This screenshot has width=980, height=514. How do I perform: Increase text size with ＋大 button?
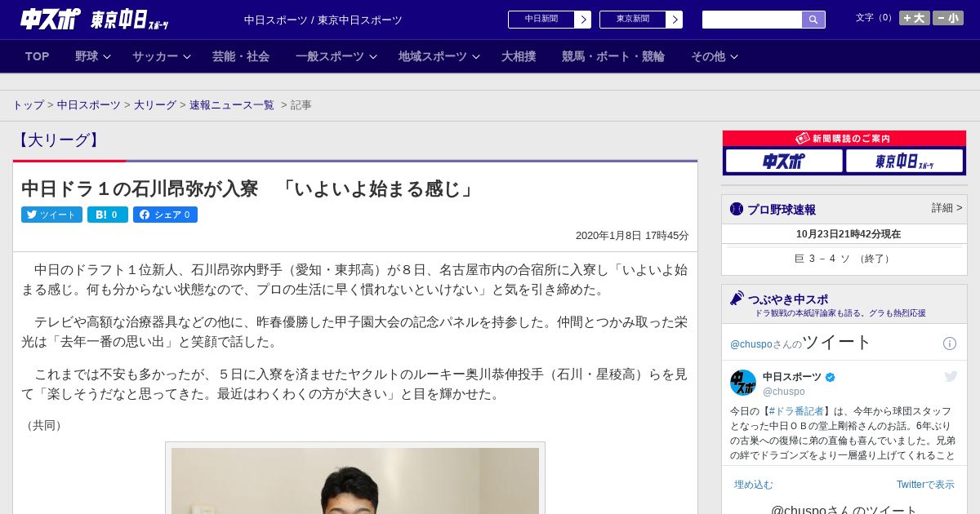pos(914,18)
